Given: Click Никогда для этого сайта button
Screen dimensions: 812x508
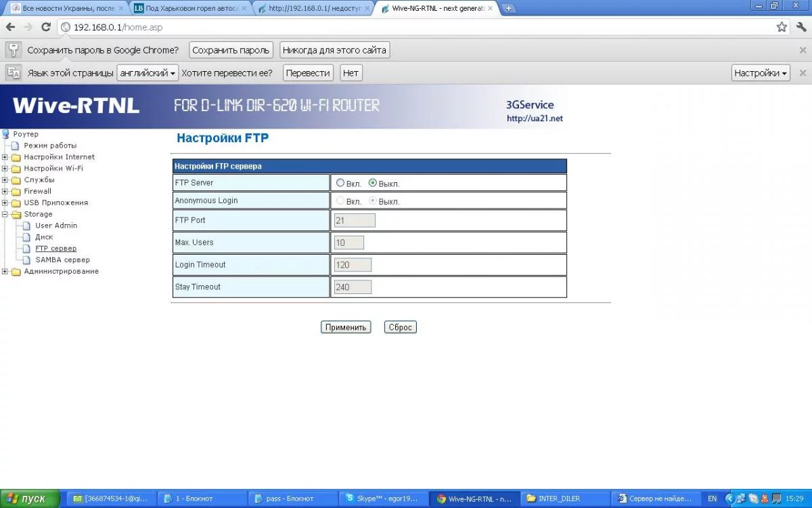Looking at the screenshot, I should (334, 50).
